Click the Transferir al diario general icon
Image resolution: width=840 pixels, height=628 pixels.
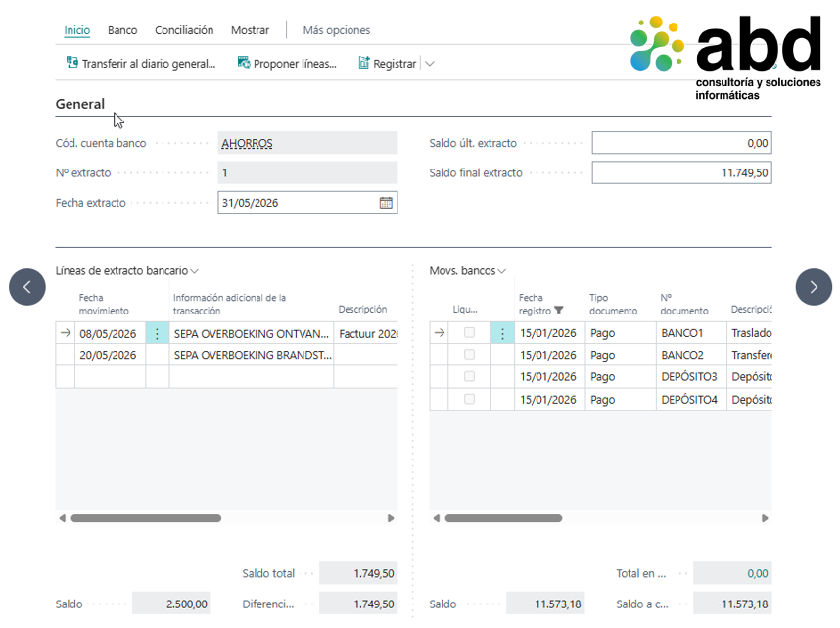[x=71, y=63]
